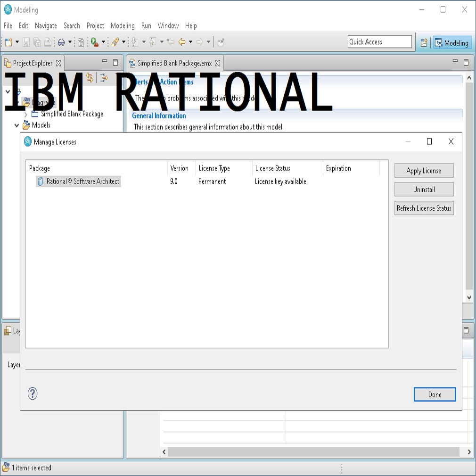Open the Run button dropdown menu
This screenshot has width=476, height=476.
pyautogui.click(x=102, y=41)
